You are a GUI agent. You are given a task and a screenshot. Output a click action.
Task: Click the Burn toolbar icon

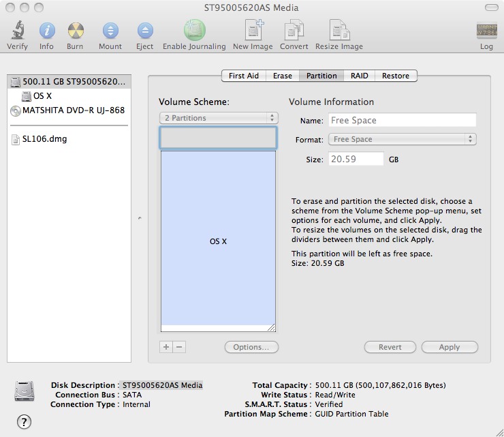[x=76, y=31]
